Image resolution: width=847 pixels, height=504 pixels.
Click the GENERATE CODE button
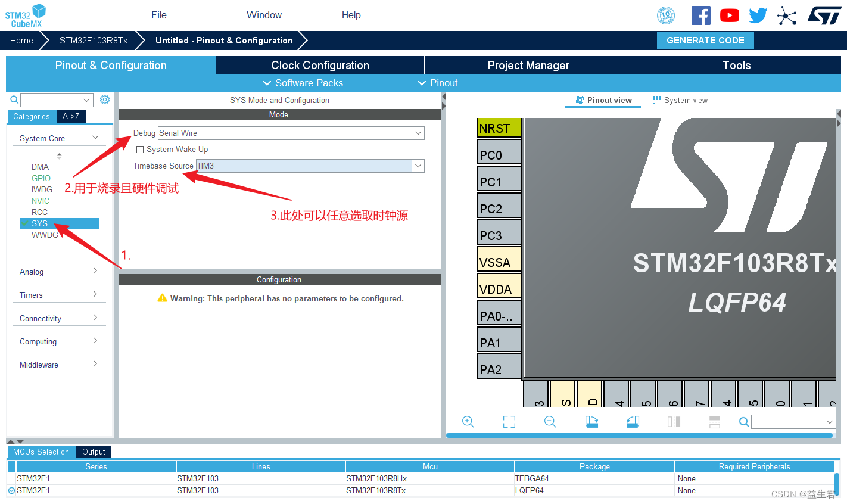(x=705, y=41)
